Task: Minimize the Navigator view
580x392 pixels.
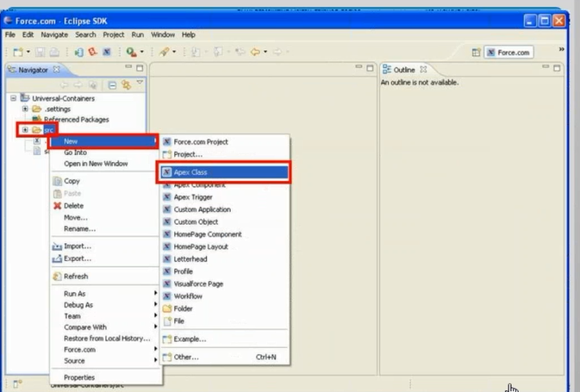Action: pos(128,67)
